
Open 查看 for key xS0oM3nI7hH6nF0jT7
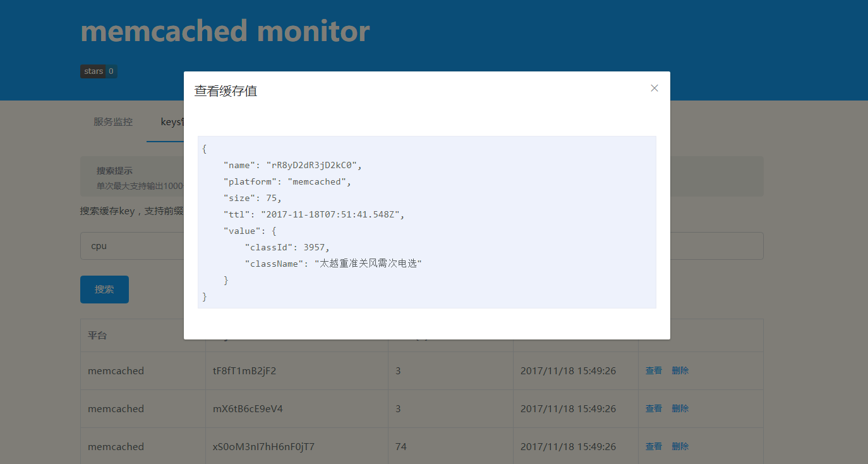pos(654,446)
